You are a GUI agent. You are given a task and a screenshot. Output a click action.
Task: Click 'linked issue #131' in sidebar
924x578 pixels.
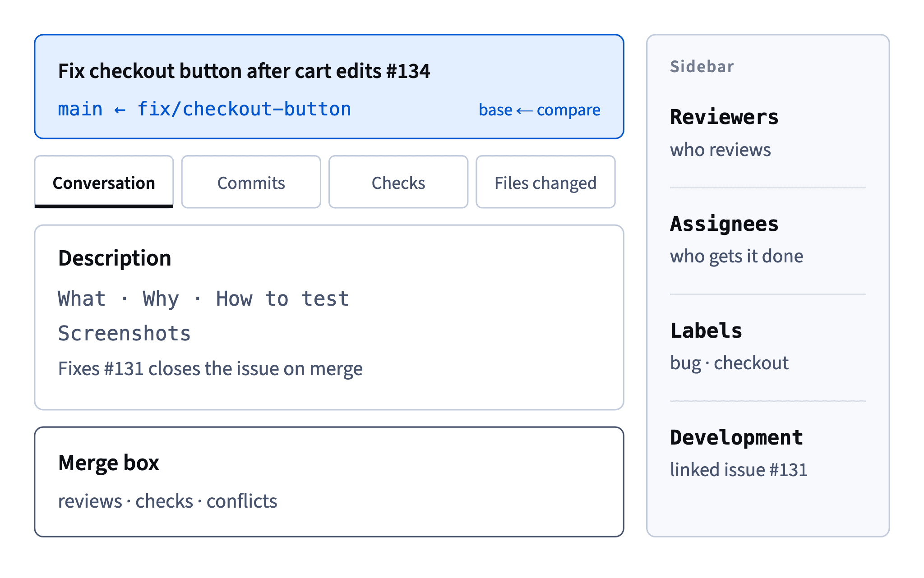(x=739, y=470)
